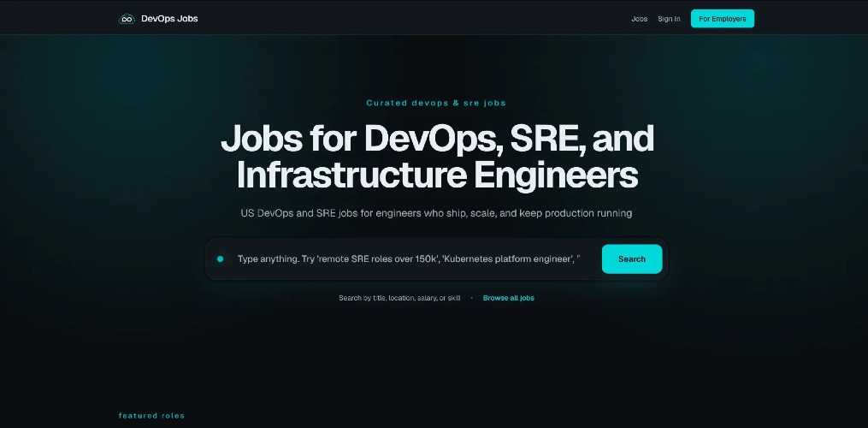This screenshot has width=868, height=428.
Task: Go to Sign In page
Action: tap(669, 19)
